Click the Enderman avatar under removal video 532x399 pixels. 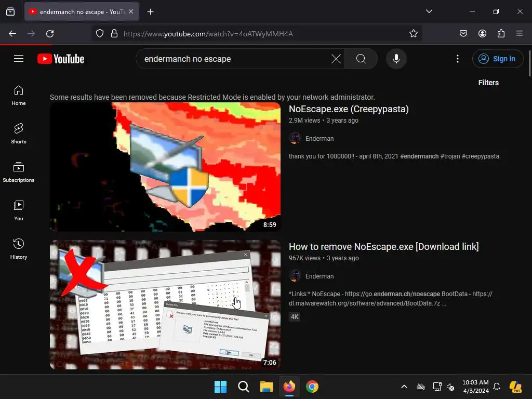click(295, 276)
